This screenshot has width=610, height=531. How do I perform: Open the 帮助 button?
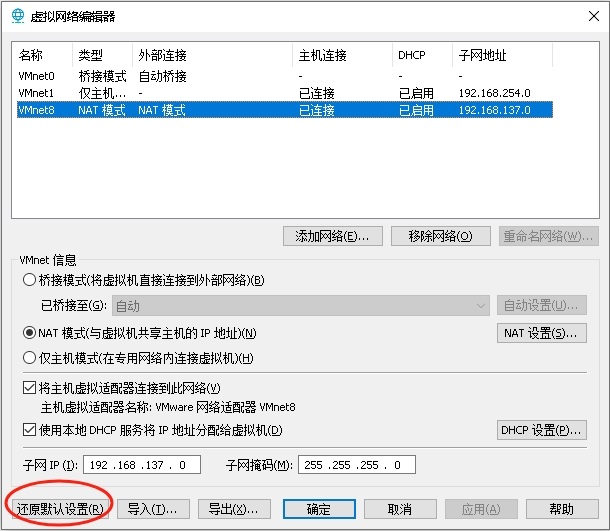pos(562,509)
